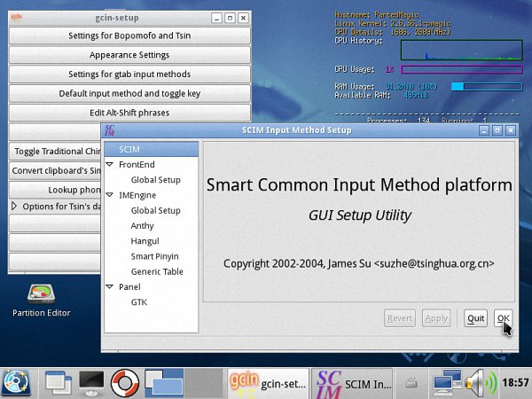Click the OK button
Viewport: 532px width, 399px height.
502,318
